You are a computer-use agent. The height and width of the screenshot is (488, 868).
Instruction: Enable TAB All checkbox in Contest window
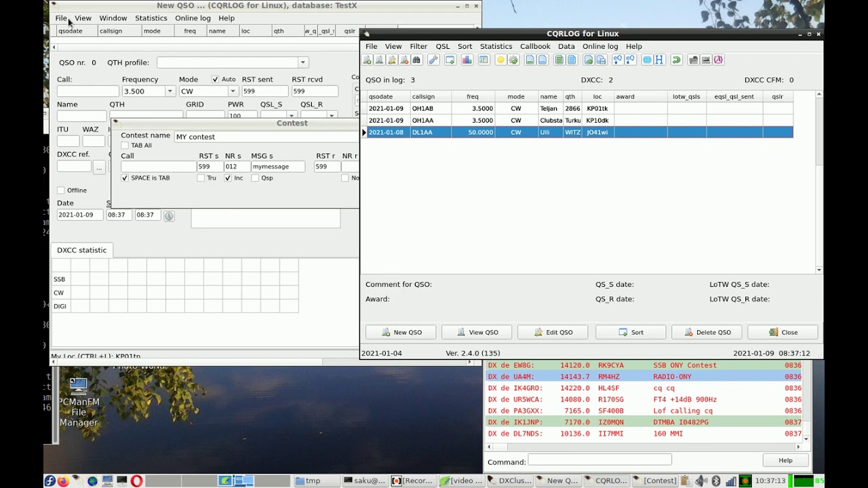pos(125,146)
